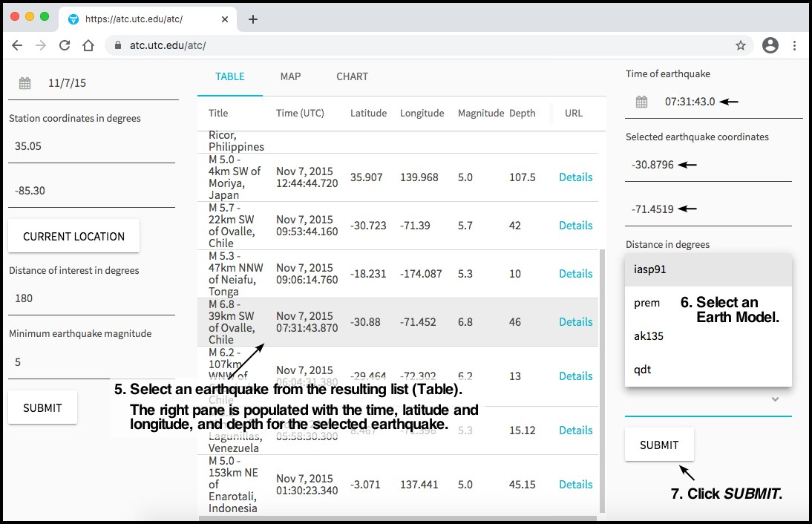The image size is (812, 524).
Task: Click the table's vertical scrollbar
Action: click(602, 371)
